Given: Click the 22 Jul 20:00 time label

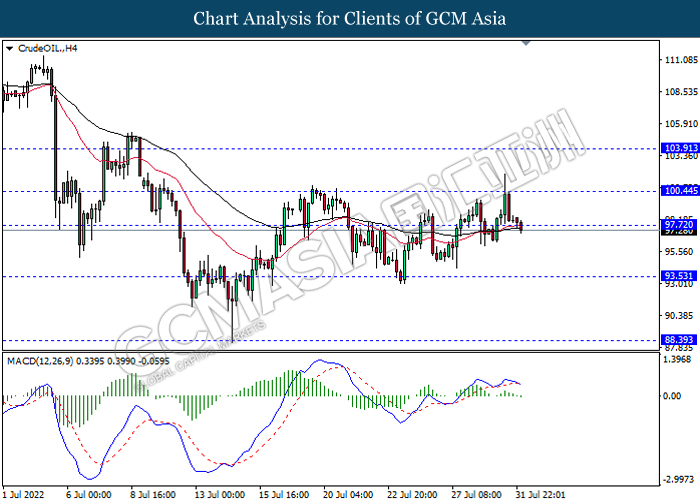Looking at the screenshot, I should [x=412, y=495].
